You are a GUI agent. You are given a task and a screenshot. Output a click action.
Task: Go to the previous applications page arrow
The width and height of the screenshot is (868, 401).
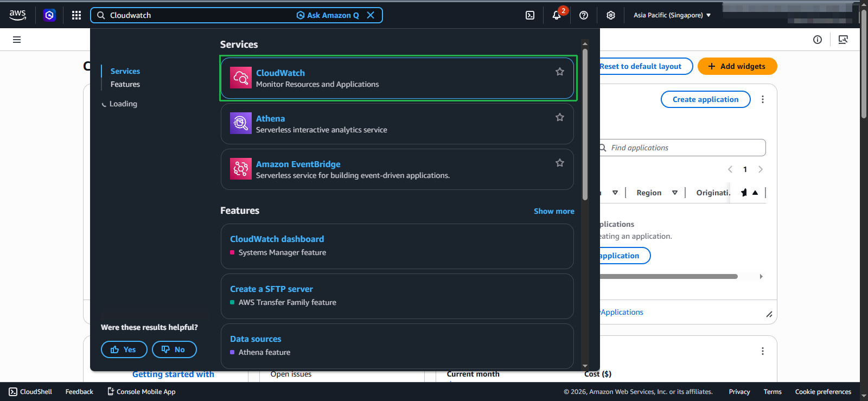[730, 169]
